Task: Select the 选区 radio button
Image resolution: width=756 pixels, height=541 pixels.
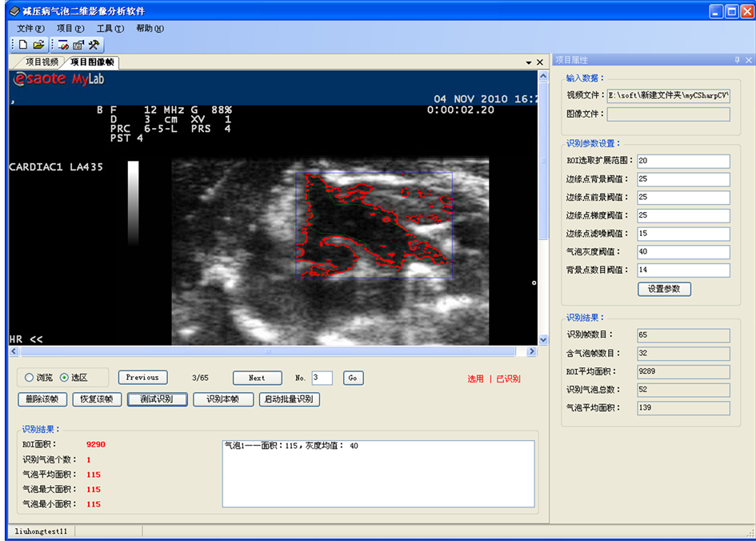Action: point(65,378)
